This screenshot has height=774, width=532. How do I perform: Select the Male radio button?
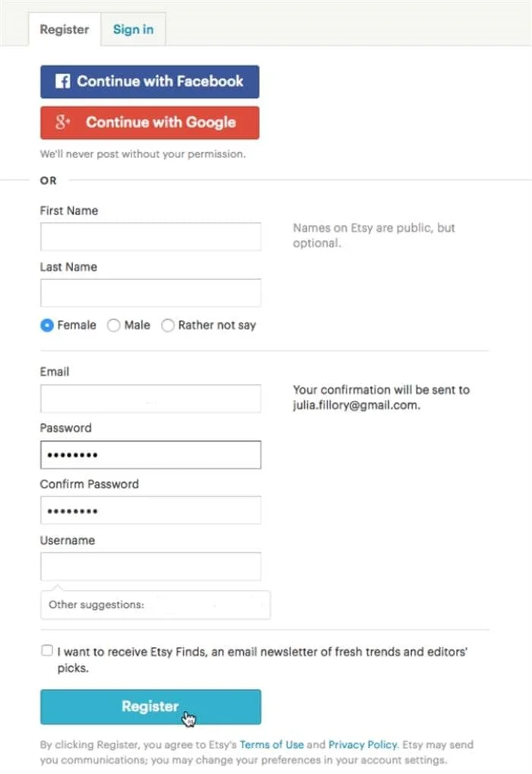[x=113, y=325]
